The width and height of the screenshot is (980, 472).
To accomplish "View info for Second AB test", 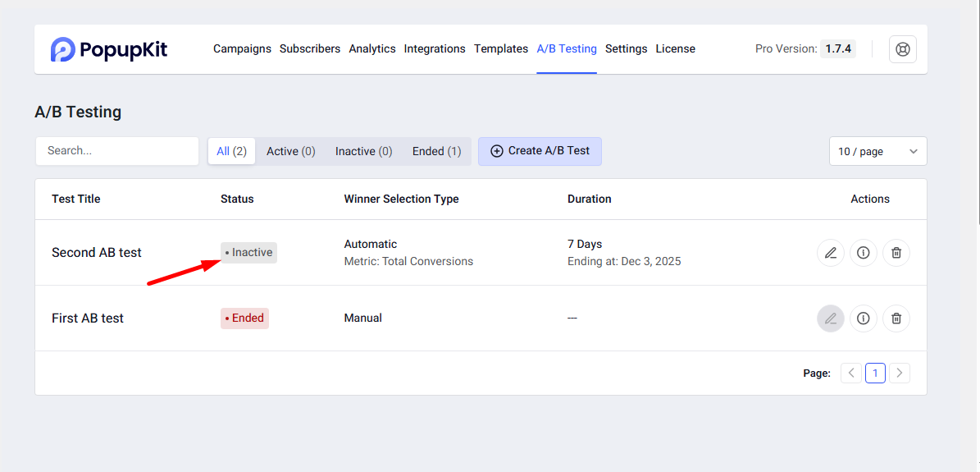I will click(863, 253).
